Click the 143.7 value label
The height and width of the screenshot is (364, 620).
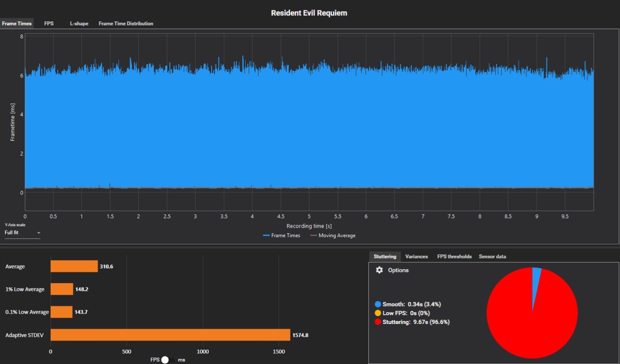pyautogui.click(x=81, y=312)
